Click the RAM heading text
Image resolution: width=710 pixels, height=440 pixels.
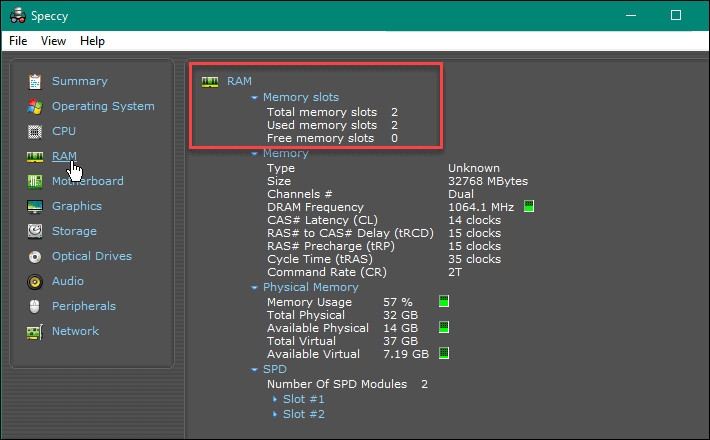[239, 81]
